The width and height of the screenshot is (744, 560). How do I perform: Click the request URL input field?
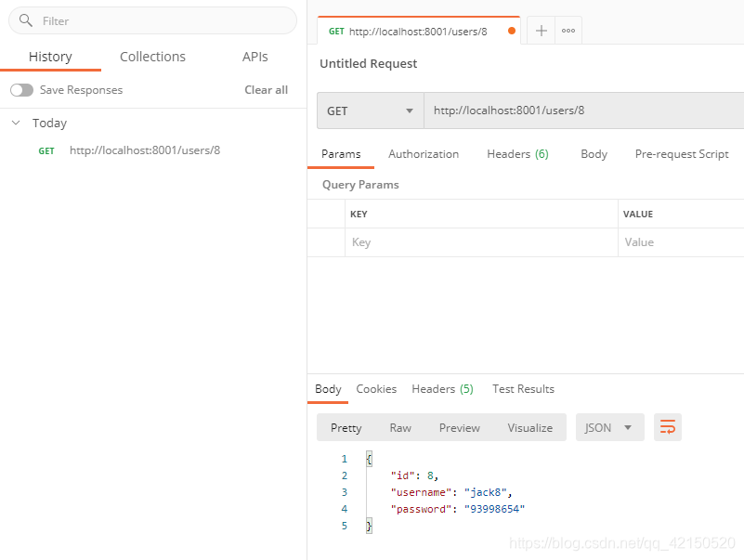coord(583,111)
